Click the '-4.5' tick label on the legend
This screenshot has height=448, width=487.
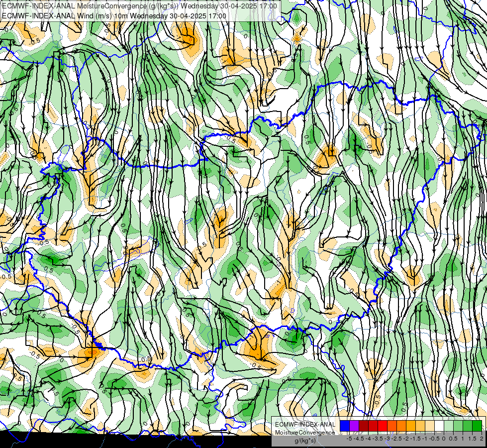pos(359,439)
